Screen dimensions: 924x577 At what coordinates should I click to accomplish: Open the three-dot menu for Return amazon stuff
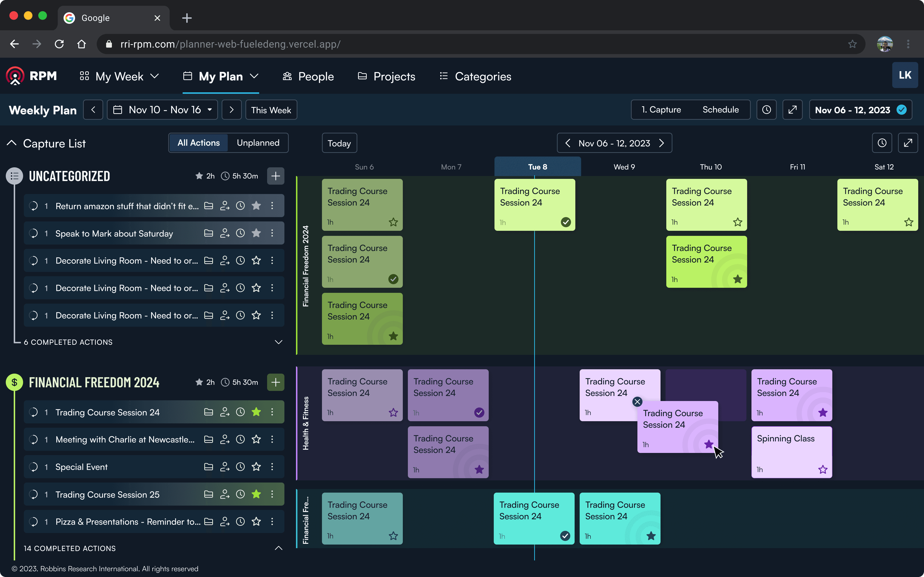click(272, 206)
